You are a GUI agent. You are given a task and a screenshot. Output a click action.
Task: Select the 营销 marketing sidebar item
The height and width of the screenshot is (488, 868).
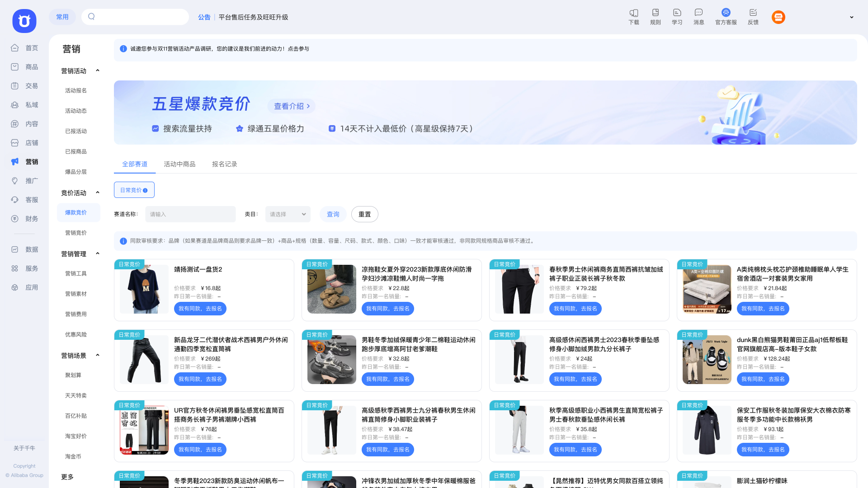coord(24,162)
